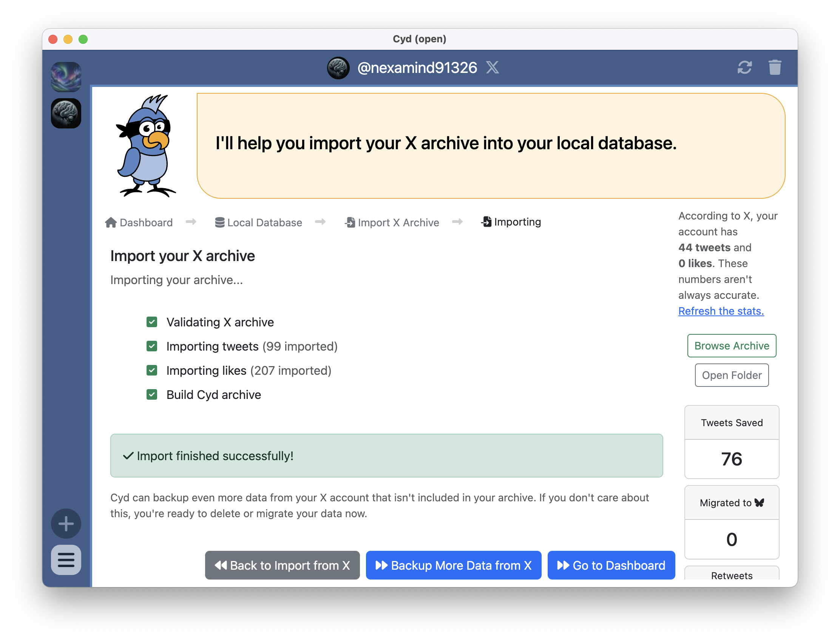Click the Build Cyd archive checkbox
The height and width of the screenshot is (643, 840).
tap(152, 394)
